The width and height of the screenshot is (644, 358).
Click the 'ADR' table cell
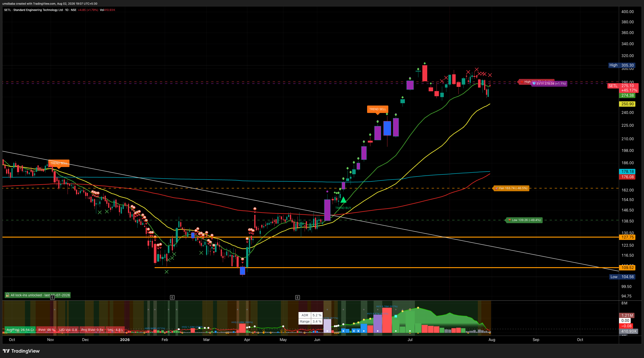point(305,315)
